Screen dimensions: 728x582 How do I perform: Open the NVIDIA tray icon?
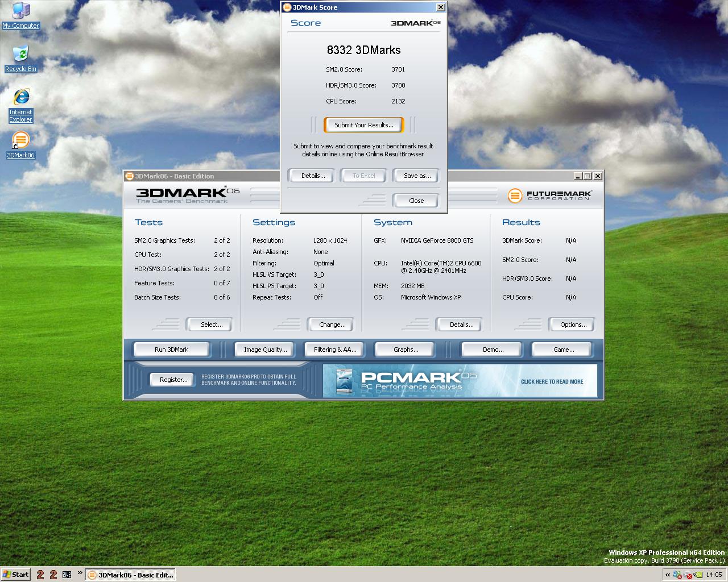coord(698,575)
